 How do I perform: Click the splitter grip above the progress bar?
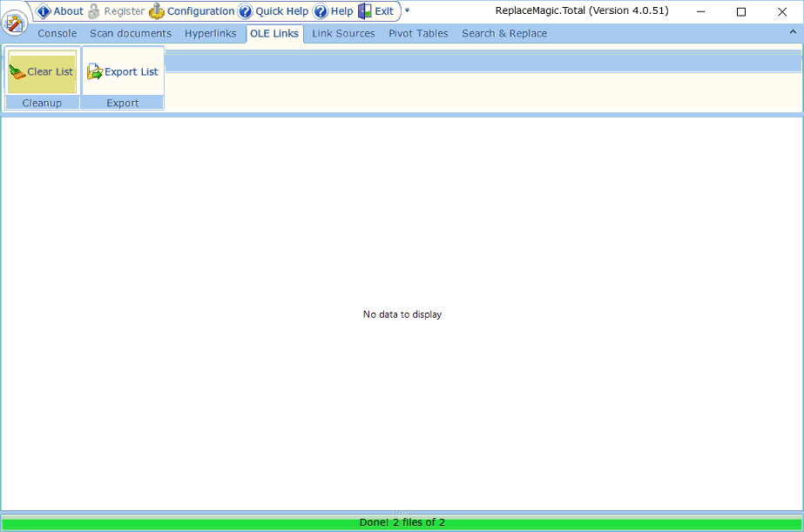402,513
